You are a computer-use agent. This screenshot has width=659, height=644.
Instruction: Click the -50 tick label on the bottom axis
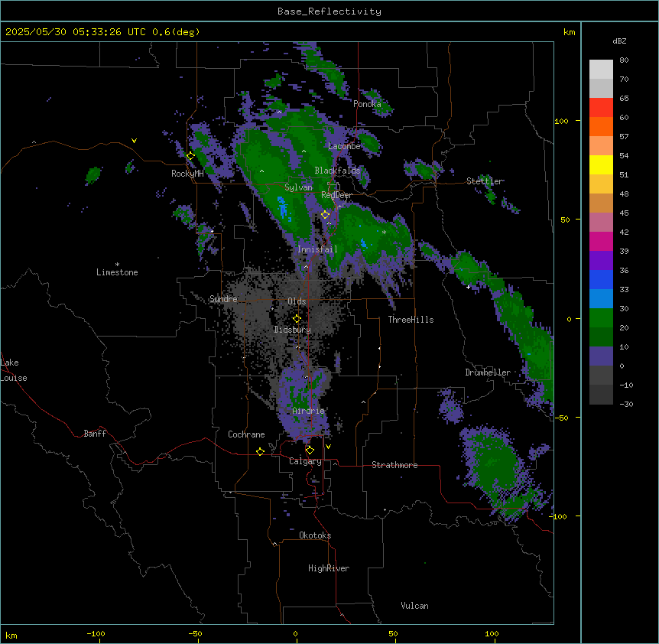pos(195,633)
